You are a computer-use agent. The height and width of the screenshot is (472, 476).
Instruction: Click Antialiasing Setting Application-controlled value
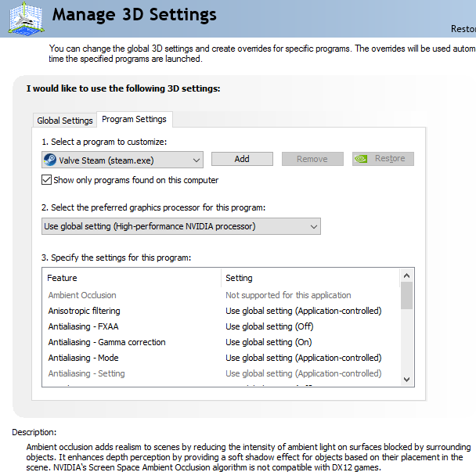pos(304,373)
